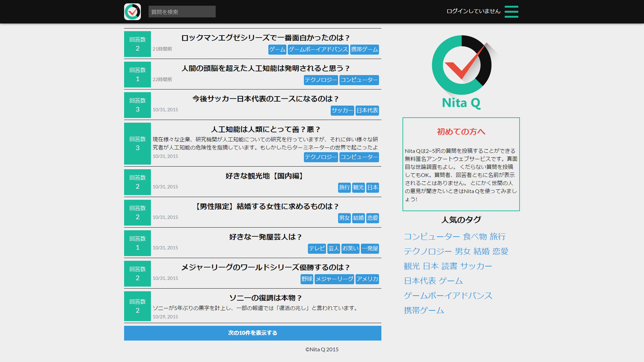Click the large Nita Q sidebar logo
Image resolution: width=644 pixels, height=362 pixels.
(462, 72)
